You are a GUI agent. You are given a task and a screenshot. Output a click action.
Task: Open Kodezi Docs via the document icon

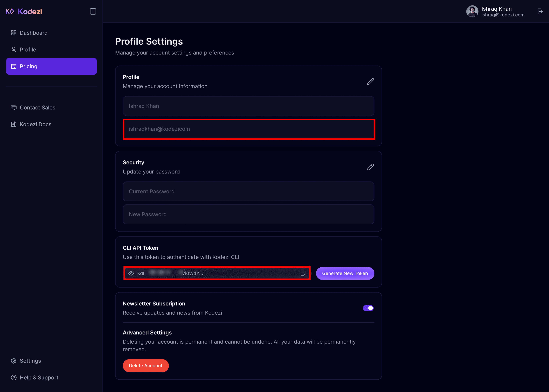14,124
